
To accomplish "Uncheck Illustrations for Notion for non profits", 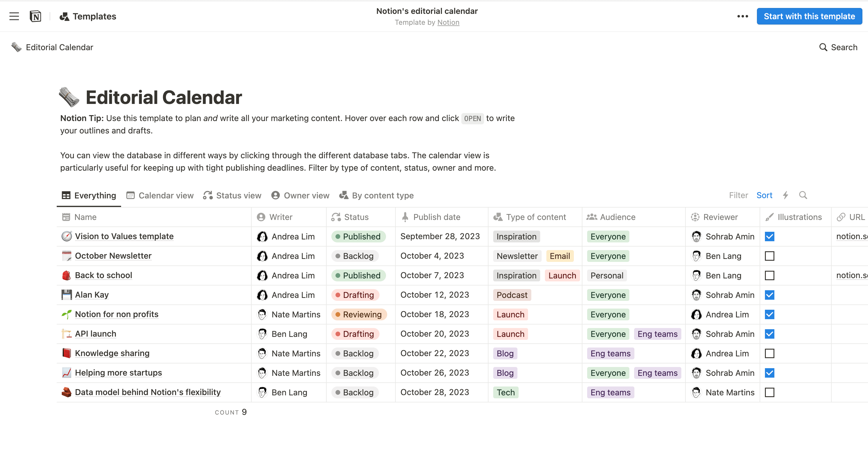I will click(x=770, y=315).
